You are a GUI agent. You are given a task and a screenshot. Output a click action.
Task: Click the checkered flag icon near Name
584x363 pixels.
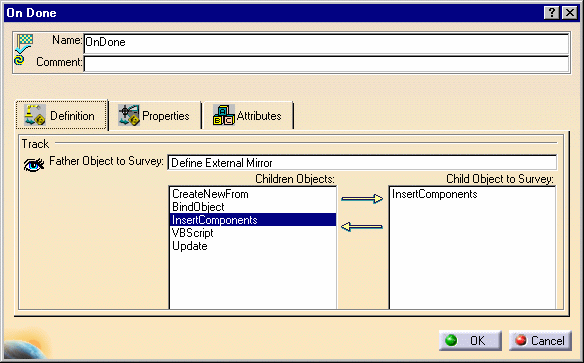click(25, 43)
